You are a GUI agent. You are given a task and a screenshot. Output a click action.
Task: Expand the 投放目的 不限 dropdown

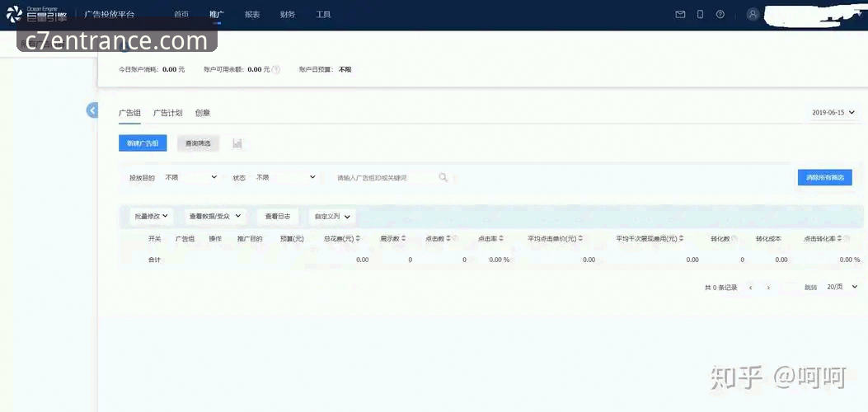(x=191, y=177)
